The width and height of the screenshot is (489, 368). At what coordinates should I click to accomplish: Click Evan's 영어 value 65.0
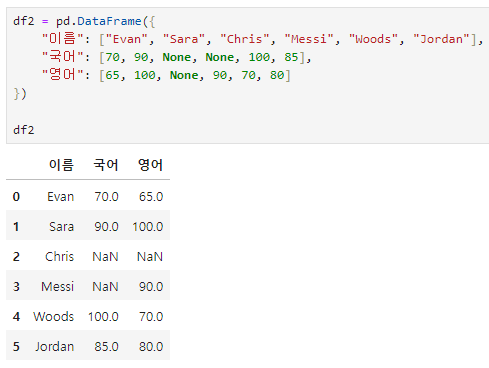pos(151,197)
